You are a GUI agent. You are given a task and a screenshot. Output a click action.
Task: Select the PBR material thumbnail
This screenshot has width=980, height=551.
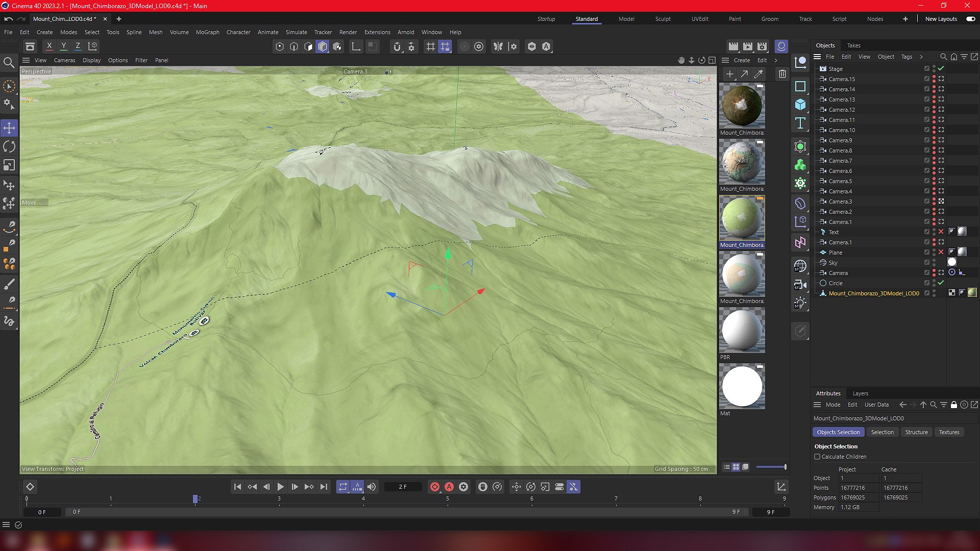tap(742, 330)
